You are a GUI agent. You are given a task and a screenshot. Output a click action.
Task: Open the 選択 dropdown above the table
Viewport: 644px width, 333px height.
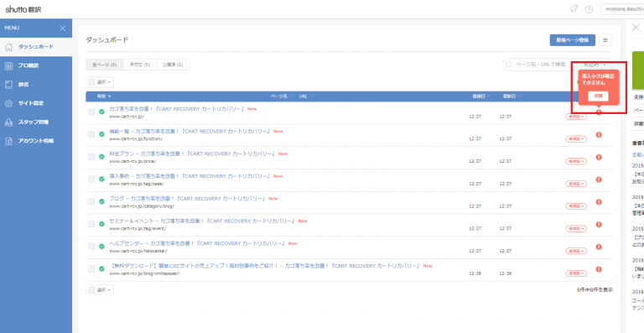(x=100, y=82)
